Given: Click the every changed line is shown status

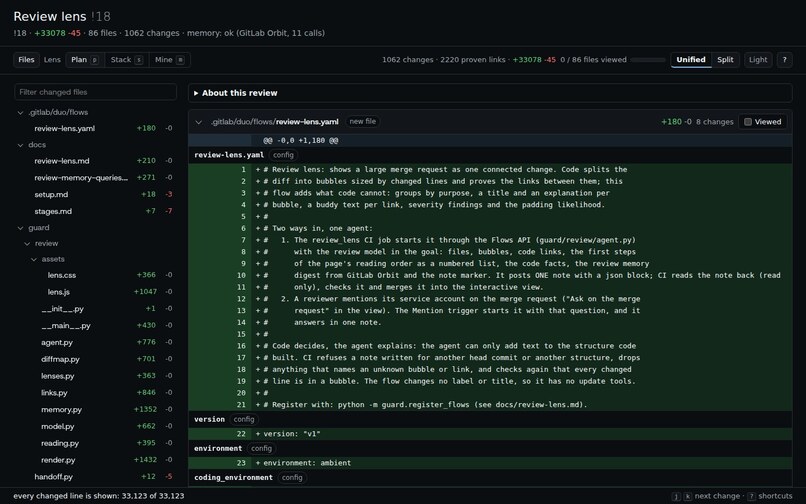Looking at the screenshot, I should coord(99,496).
